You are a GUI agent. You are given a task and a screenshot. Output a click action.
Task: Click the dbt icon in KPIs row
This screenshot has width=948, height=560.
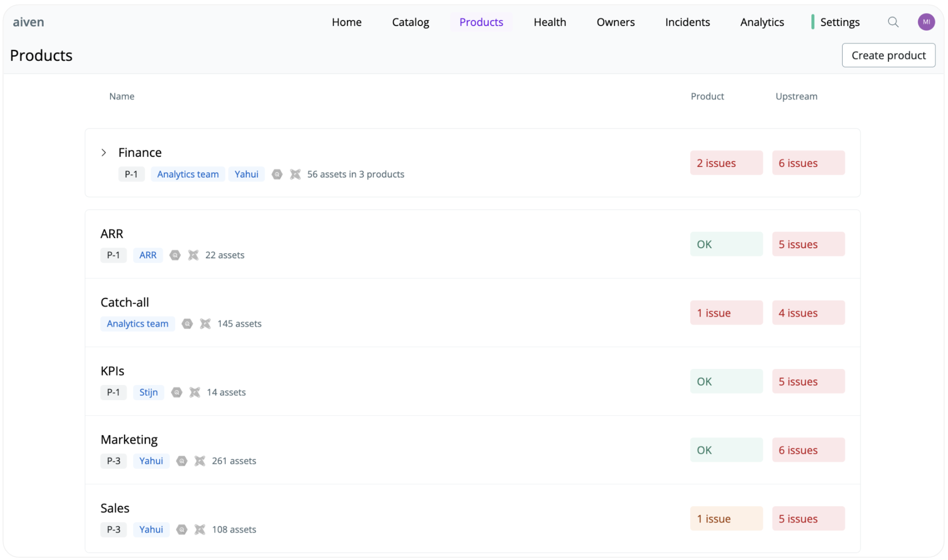coord(195,393)
